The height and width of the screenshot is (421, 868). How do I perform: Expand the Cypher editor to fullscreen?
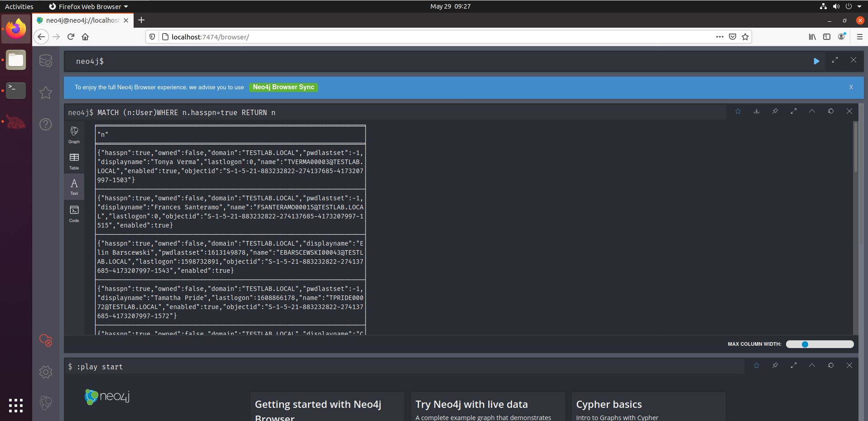point(835,60)
